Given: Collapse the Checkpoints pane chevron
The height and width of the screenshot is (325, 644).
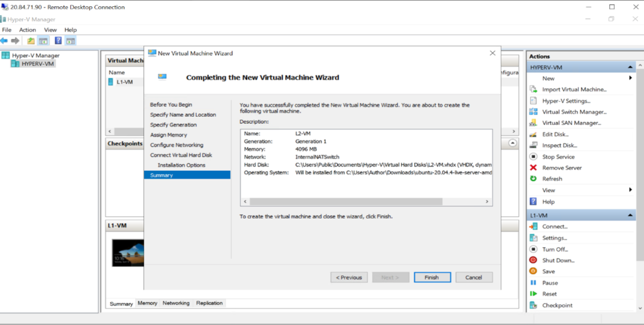Looking at the screenshot, I should (x=512, y=143).
